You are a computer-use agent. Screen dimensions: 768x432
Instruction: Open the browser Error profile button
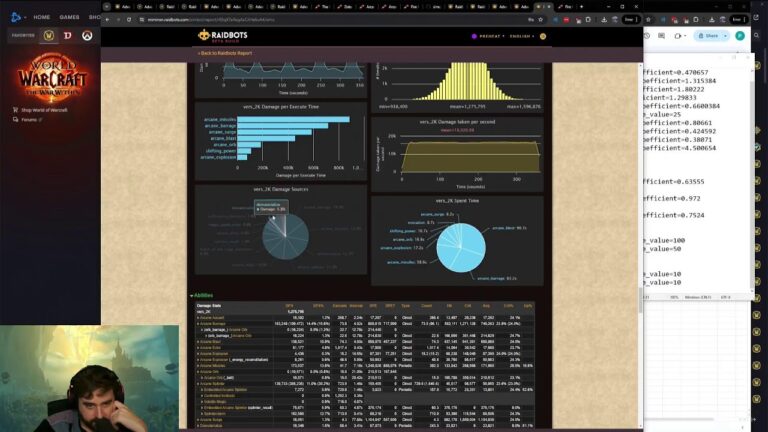coord(630,20)
